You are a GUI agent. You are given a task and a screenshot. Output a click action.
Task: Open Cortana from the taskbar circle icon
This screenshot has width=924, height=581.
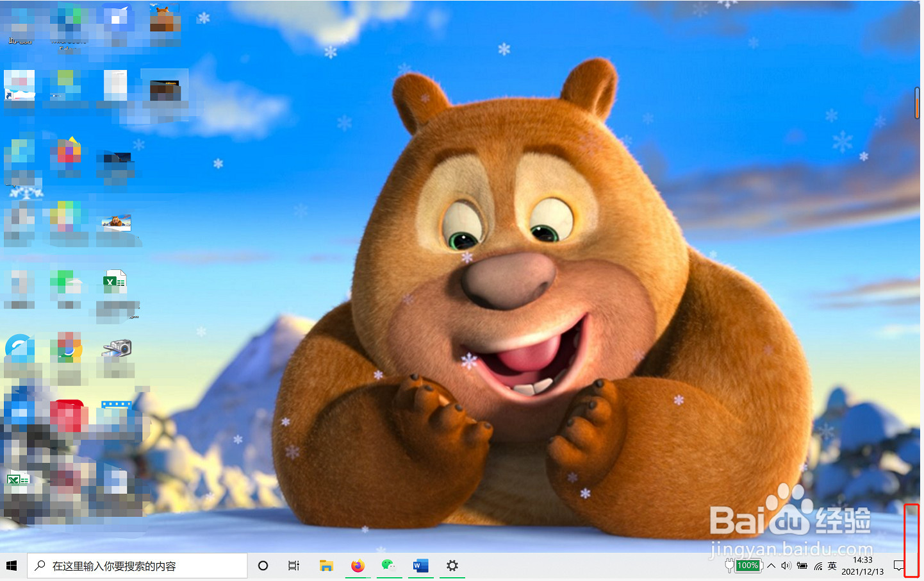(263, 566)
